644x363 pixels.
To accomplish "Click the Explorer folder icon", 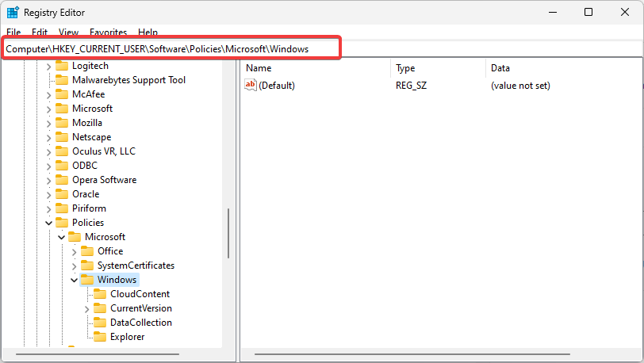I will (100, 337).
